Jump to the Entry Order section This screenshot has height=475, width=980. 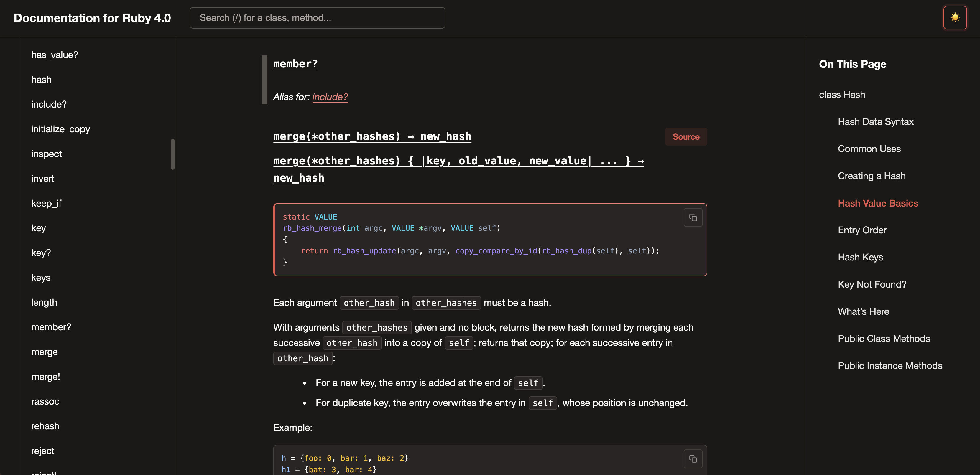pyautogui.click(x=862, y=230)
